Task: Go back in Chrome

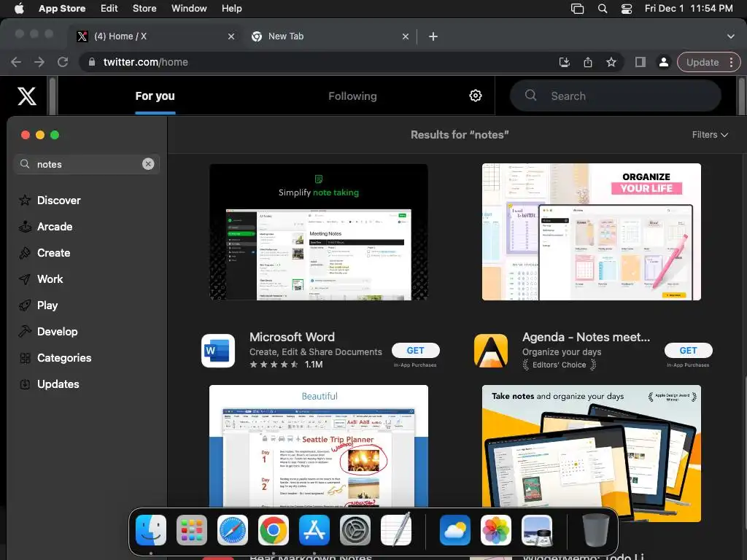Action: click(x=16, y=63)
